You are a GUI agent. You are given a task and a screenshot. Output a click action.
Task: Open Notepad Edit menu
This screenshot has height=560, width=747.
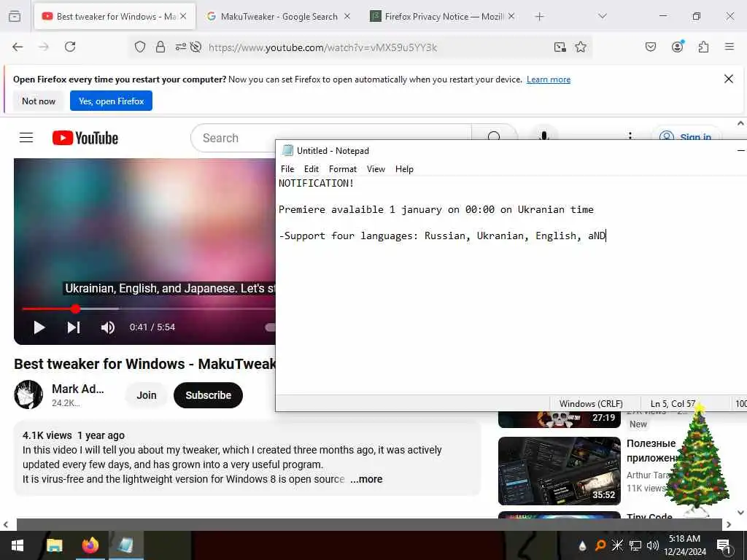point(311,169)
